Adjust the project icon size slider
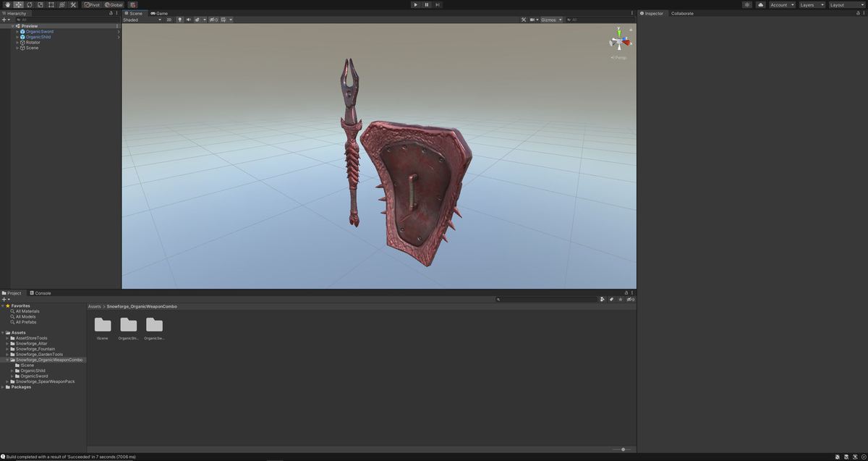Screen dimensions: 868x461 coord(623,449)
